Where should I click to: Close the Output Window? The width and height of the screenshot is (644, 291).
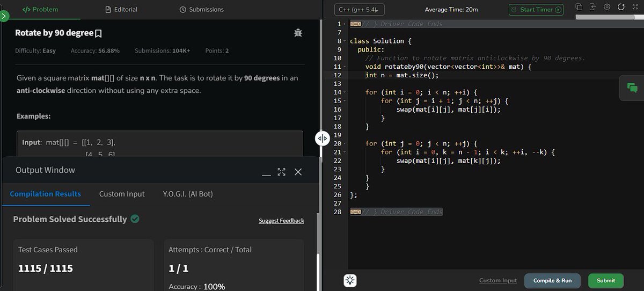click(298, 172)
